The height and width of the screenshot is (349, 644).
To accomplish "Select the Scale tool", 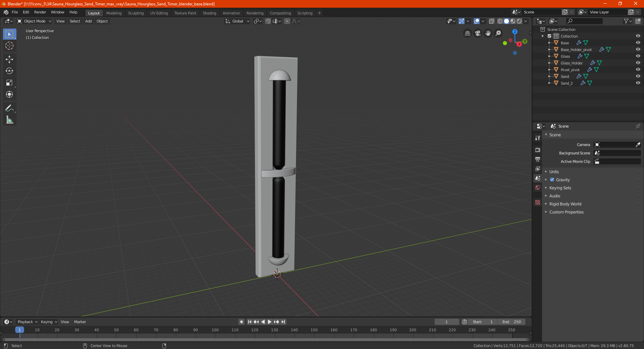I will [9, 83].
